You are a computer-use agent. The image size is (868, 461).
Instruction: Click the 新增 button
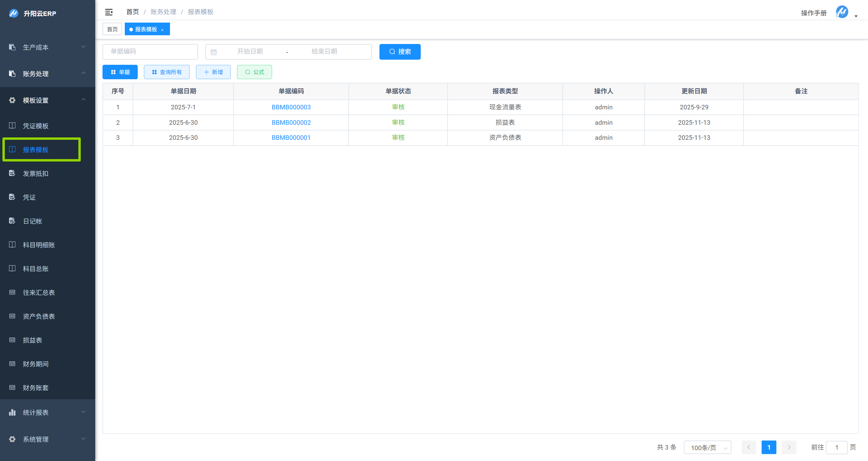coord(213,72)
